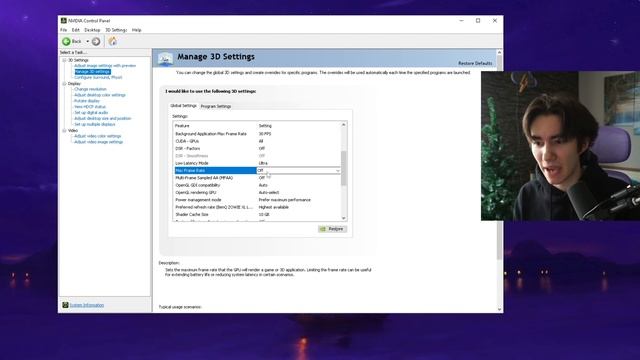The width and height of the screenshot is (640, 360).
Task: Click the settings list scrollbar thumb
Action: pos(344,168)
